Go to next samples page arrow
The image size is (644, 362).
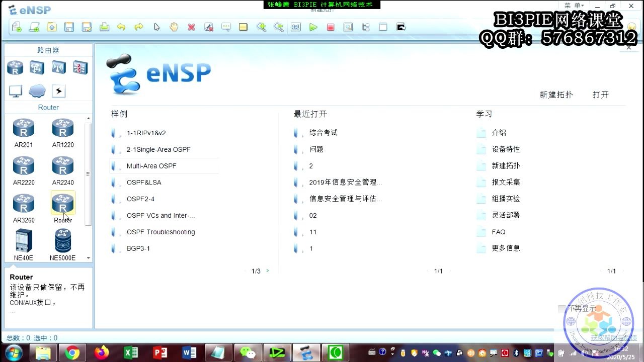click(x=267, y=270)
